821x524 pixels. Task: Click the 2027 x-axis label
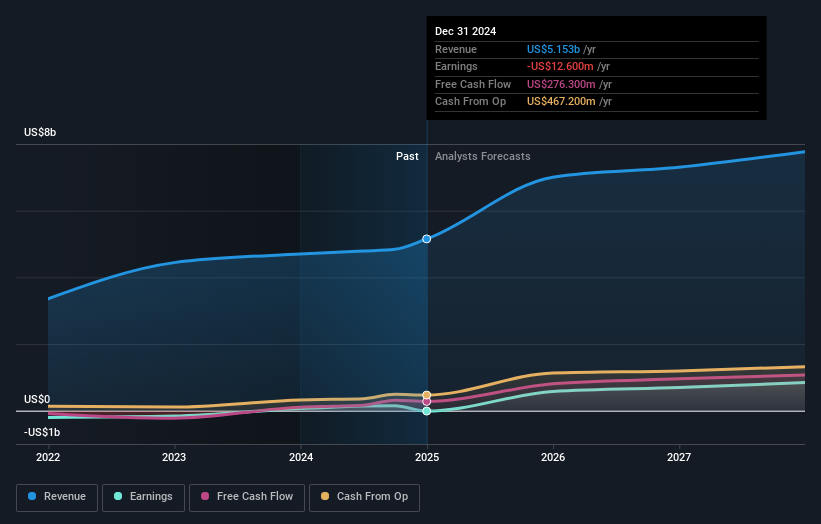click(x=679, y=457)
